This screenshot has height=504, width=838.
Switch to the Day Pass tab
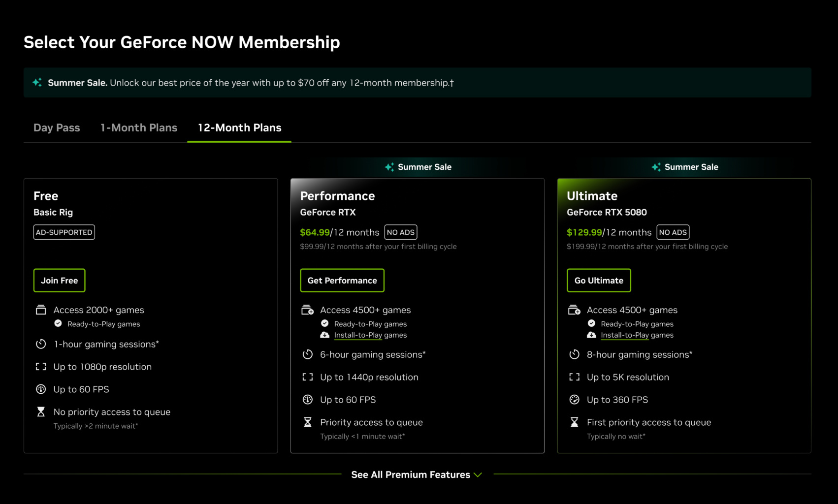57,127
